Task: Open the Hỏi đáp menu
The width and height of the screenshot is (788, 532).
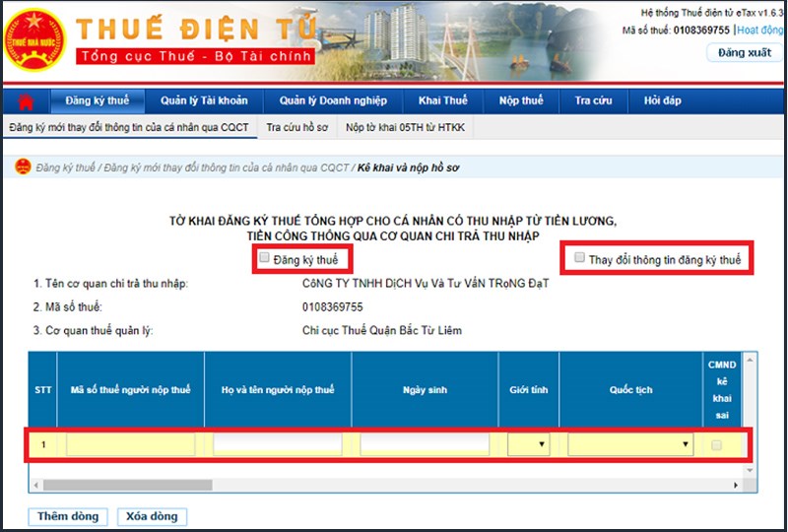Action: 662,100
